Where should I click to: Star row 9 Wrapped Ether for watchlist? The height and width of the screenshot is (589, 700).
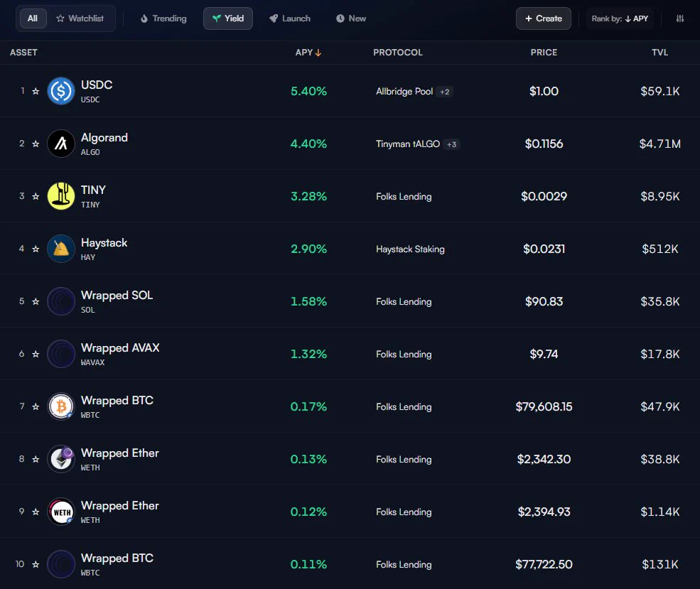pos(36,512)
